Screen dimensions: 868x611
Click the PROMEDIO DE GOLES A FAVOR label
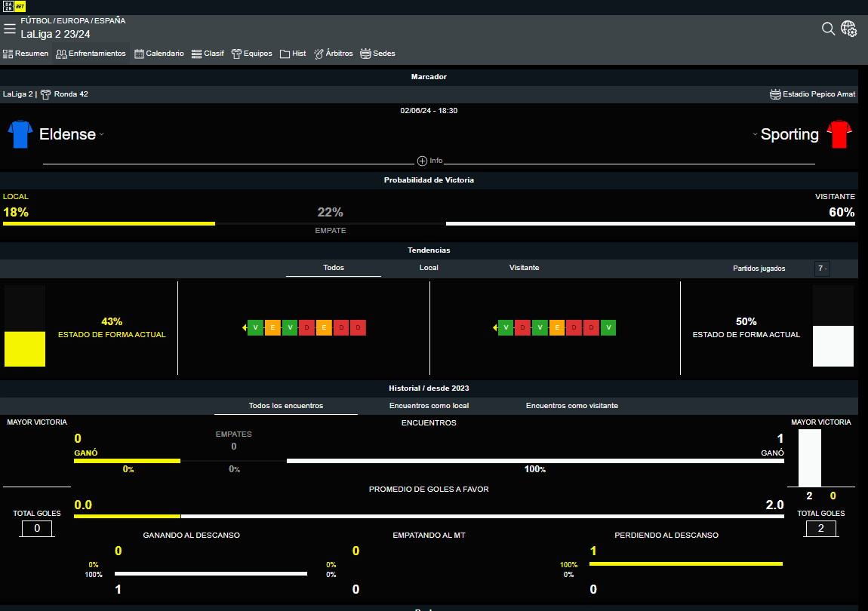pyautogui.click(x=429, y=490)
